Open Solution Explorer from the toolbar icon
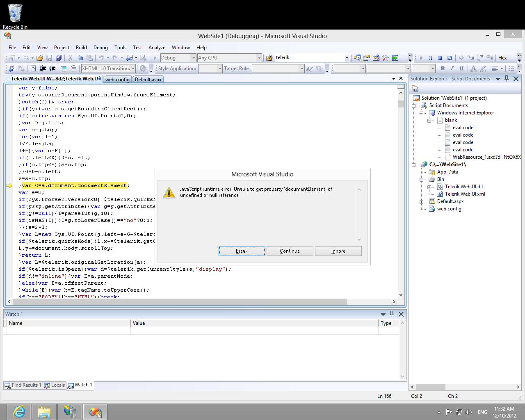The height and width of the screenshot is (420, 525). 357,58
